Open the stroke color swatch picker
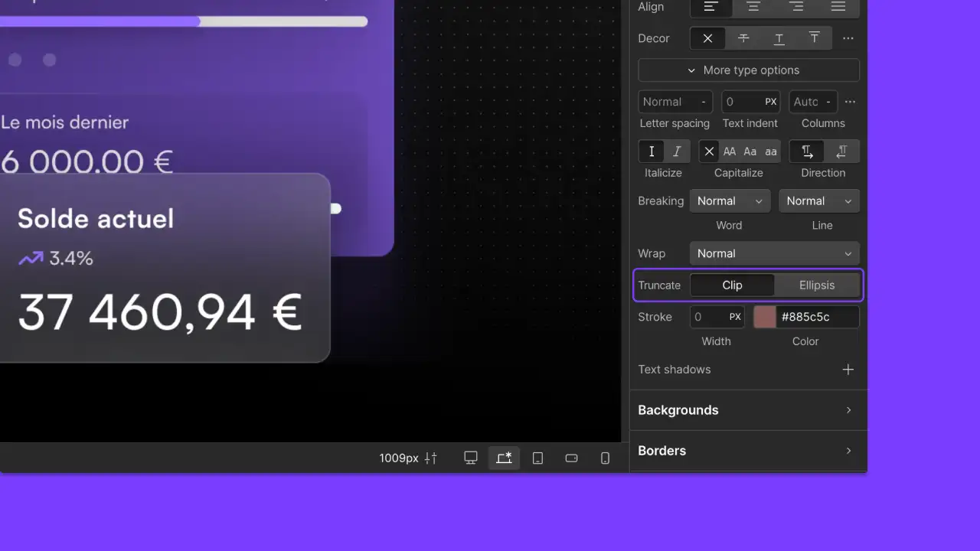Image resolution: width=980 pixels, height=551 pixels. click(765, 317)
